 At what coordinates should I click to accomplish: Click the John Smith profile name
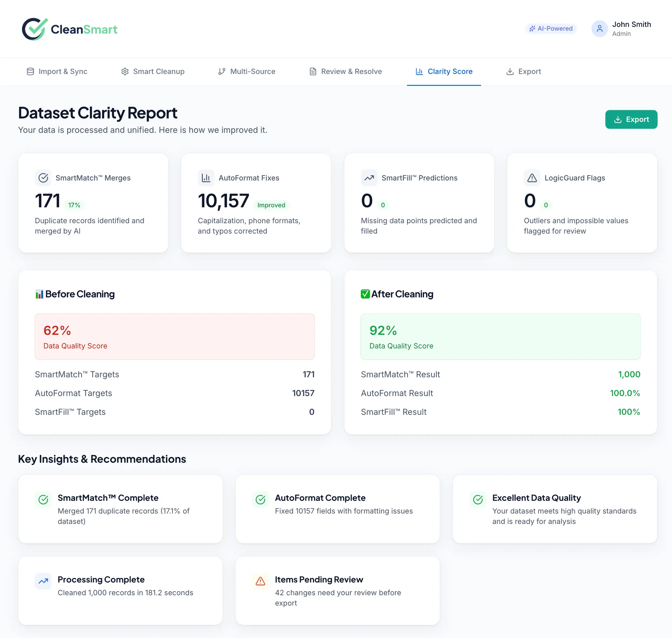click(632, 25)
